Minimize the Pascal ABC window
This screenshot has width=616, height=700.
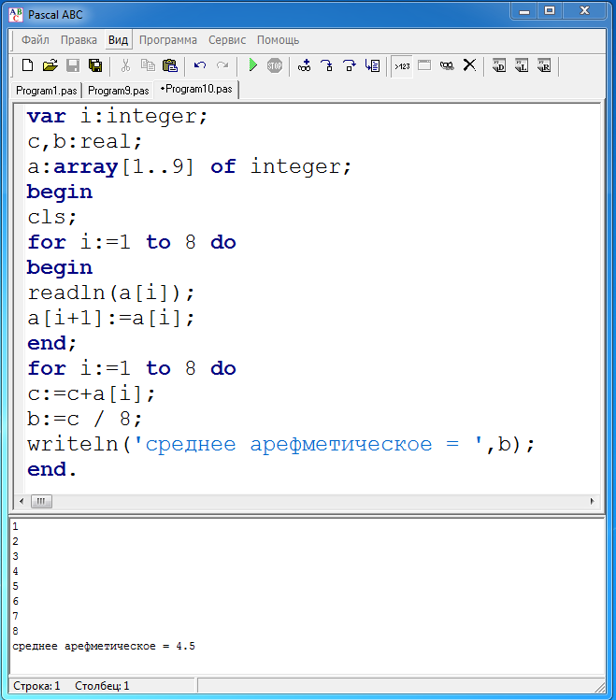pos(524,11)
